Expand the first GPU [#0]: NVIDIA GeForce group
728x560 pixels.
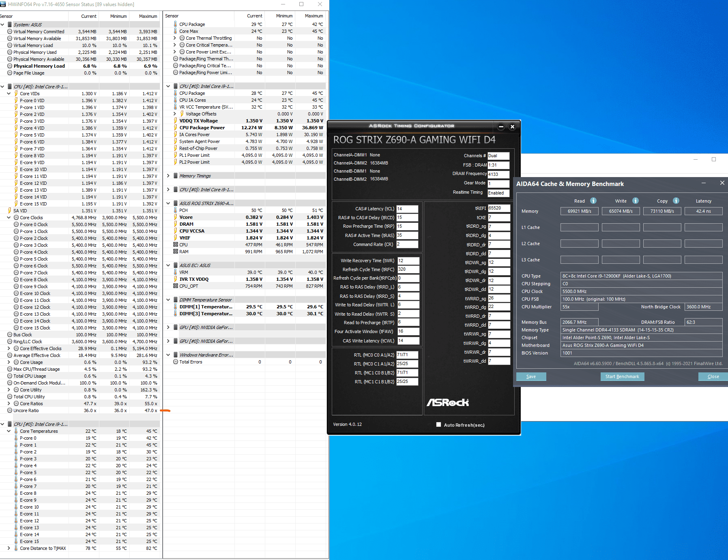[x=168, y=327]
